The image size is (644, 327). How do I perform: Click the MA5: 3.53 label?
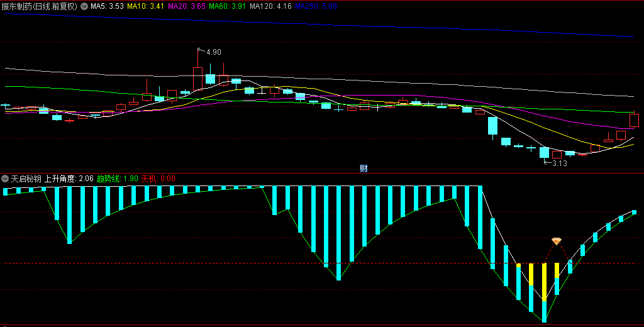pos(107,6)
